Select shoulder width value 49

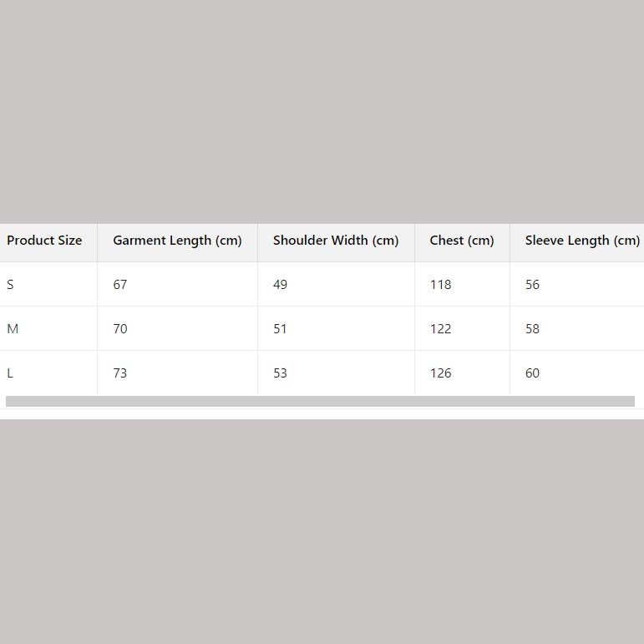tap(280, 285)
